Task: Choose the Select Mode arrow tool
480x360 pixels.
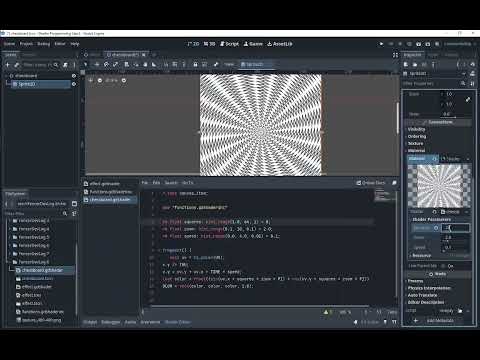Action: [x=85, y=65]
